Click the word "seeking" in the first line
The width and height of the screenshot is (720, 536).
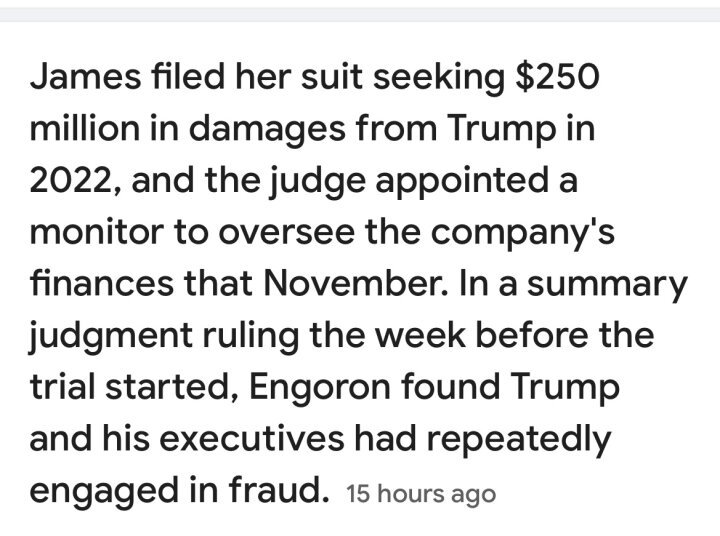pyautogui.click(x=439, y=79)
